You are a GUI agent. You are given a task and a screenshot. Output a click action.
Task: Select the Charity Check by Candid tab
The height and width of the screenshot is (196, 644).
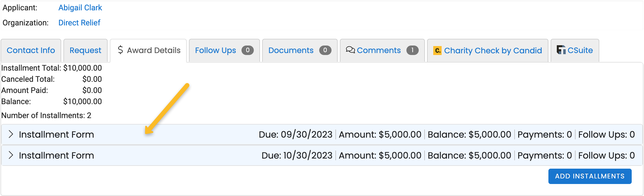coord(488,50)
